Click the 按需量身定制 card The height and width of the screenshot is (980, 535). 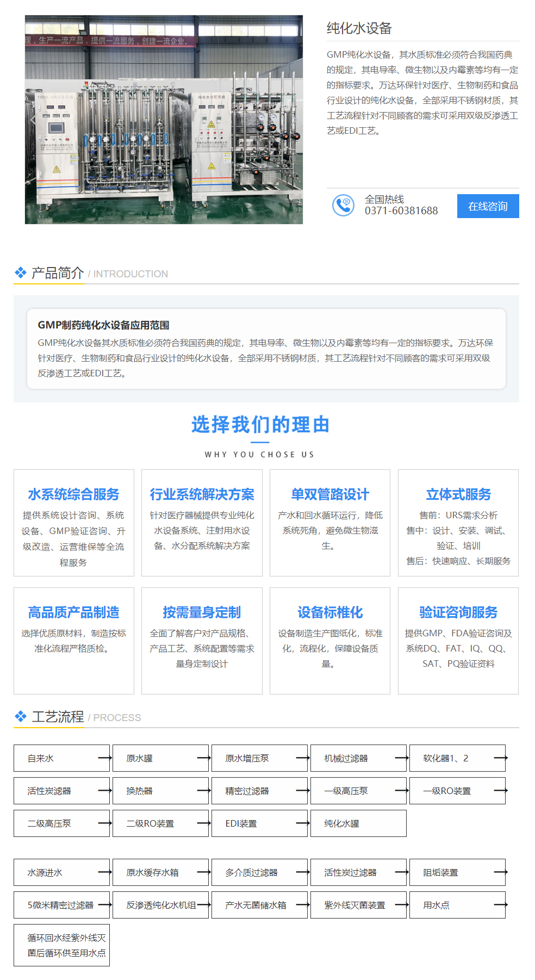coord(202,641)
